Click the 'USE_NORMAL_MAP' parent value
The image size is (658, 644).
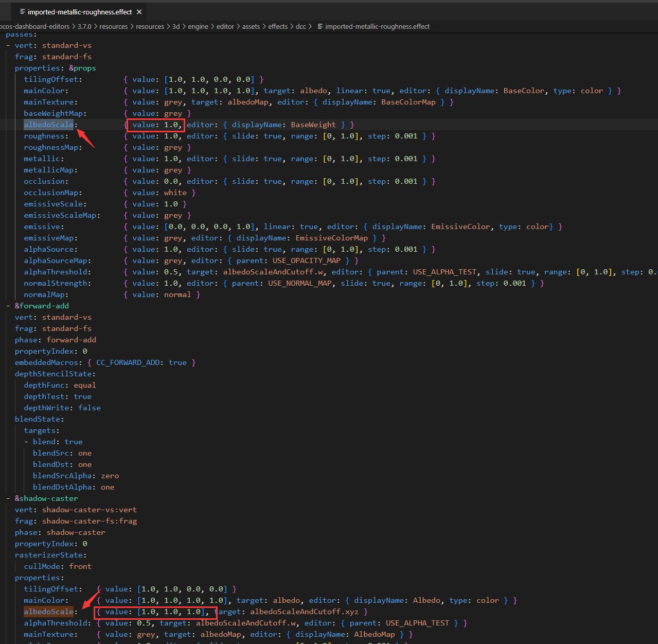coord(300,283)
